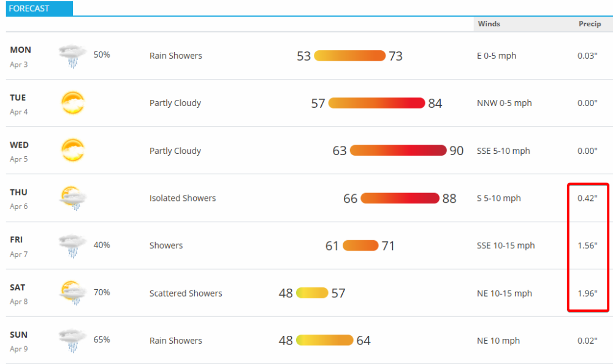
Task: Click Tuesday's partly cloudy sun icon
Action: click(72, 103)
